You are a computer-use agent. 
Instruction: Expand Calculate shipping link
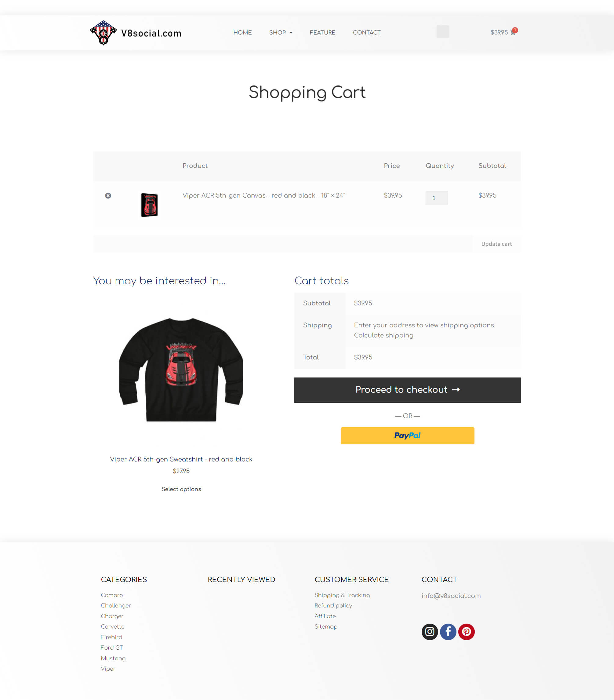(383, 335)
